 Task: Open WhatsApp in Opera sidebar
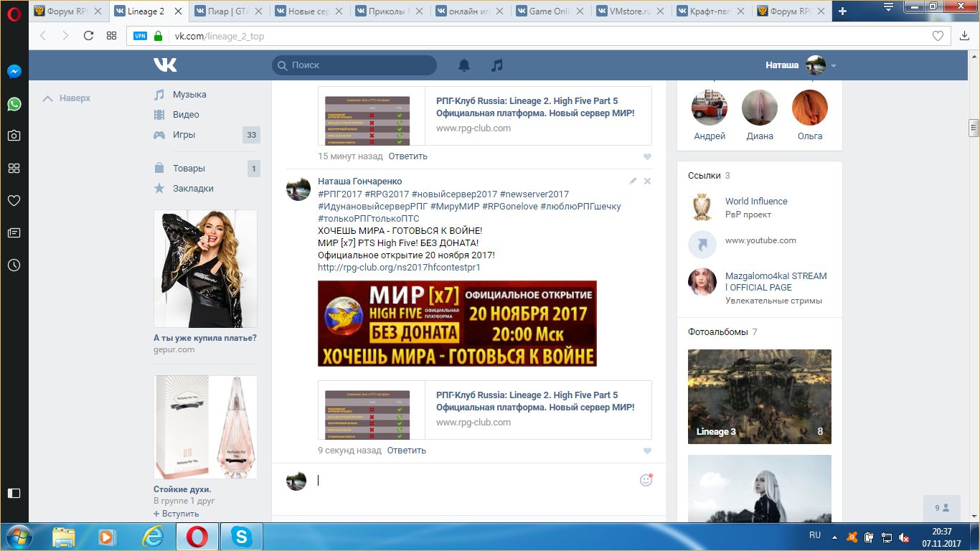click(x=14, y=104)
